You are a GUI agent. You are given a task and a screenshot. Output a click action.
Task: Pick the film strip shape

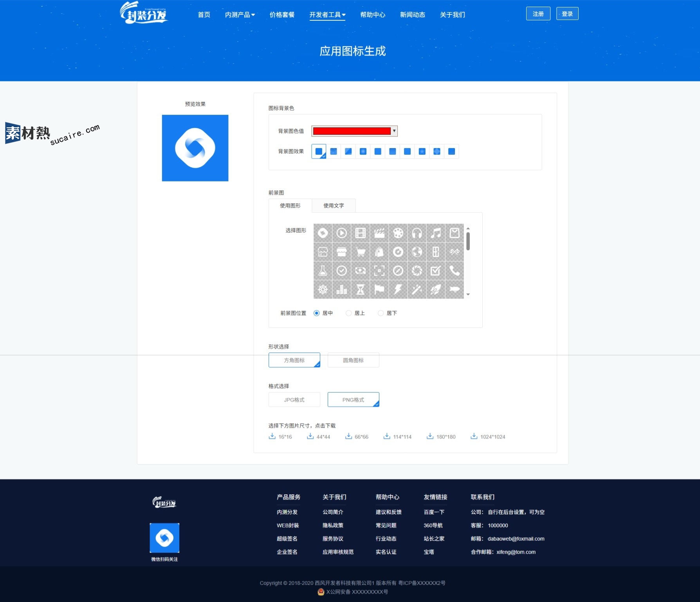tap(361, 233)
